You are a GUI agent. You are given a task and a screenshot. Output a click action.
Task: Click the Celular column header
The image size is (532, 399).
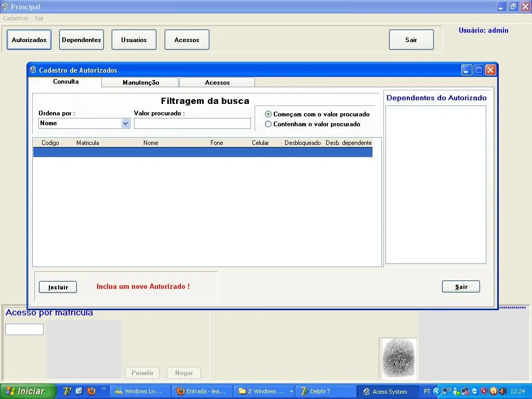click(260, 143)
